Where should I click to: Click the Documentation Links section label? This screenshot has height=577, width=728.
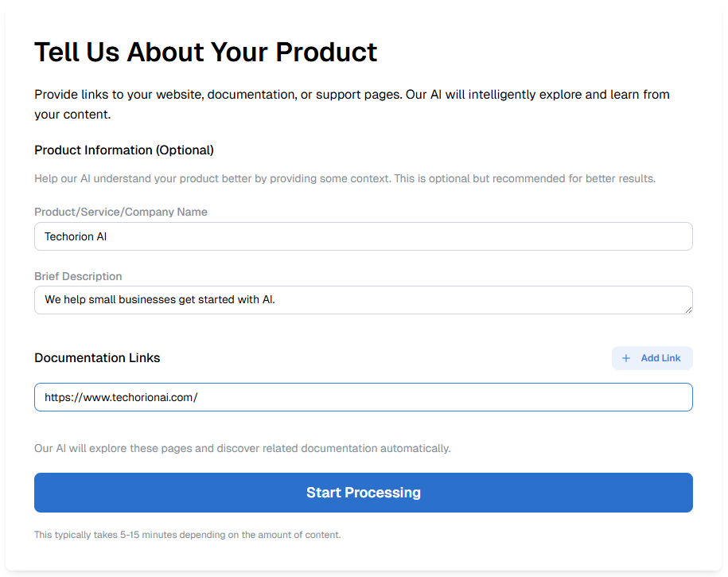coord(97,357)
